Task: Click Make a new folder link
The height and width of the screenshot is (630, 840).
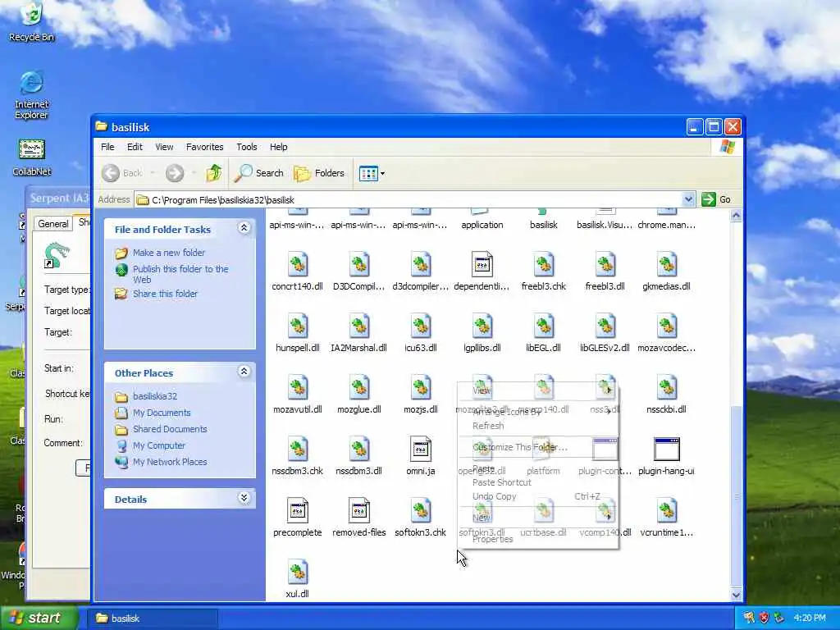Action: coord(169,253)
